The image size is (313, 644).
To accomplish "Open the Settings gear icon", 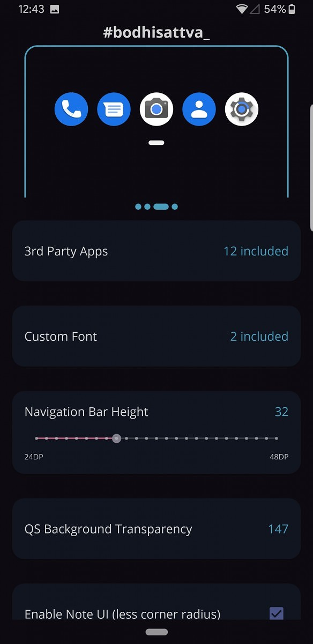I will 242,109.
